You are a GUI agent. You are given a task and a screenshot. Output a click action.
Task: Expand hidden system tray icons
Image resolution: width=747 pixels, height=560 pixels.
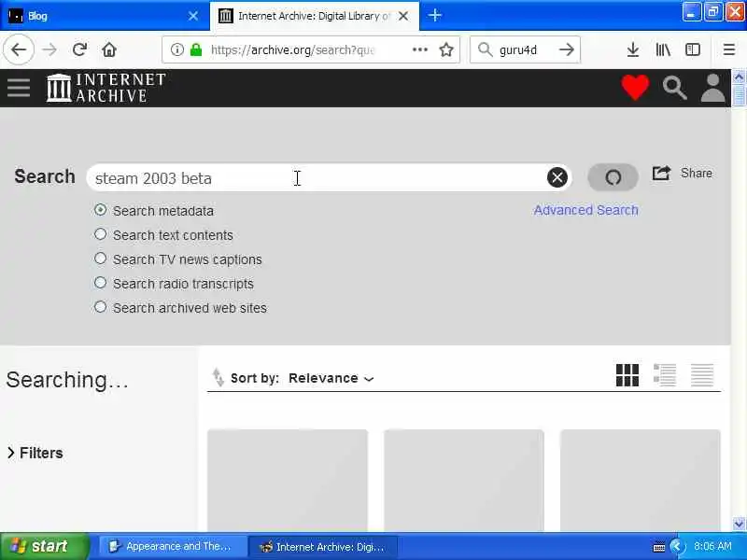click(676, 546)
